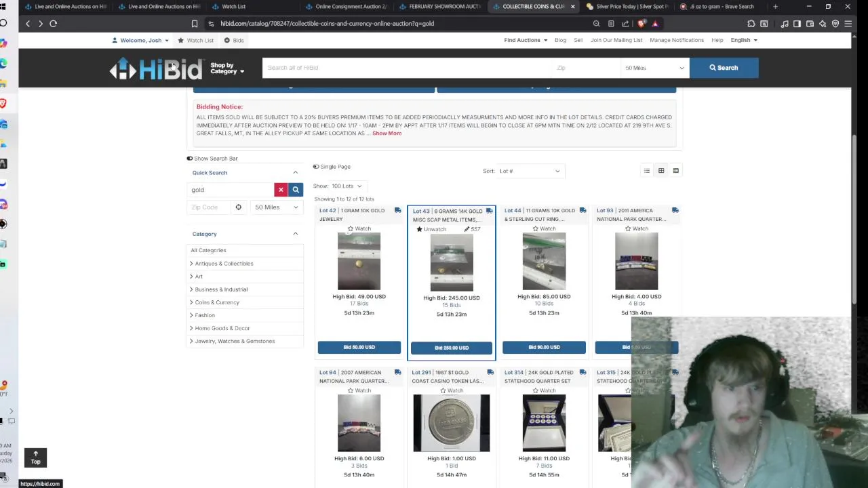Screen dimensions: 868x488
Task: Open the Join Our Mailing List link
Action: point(616,40)
